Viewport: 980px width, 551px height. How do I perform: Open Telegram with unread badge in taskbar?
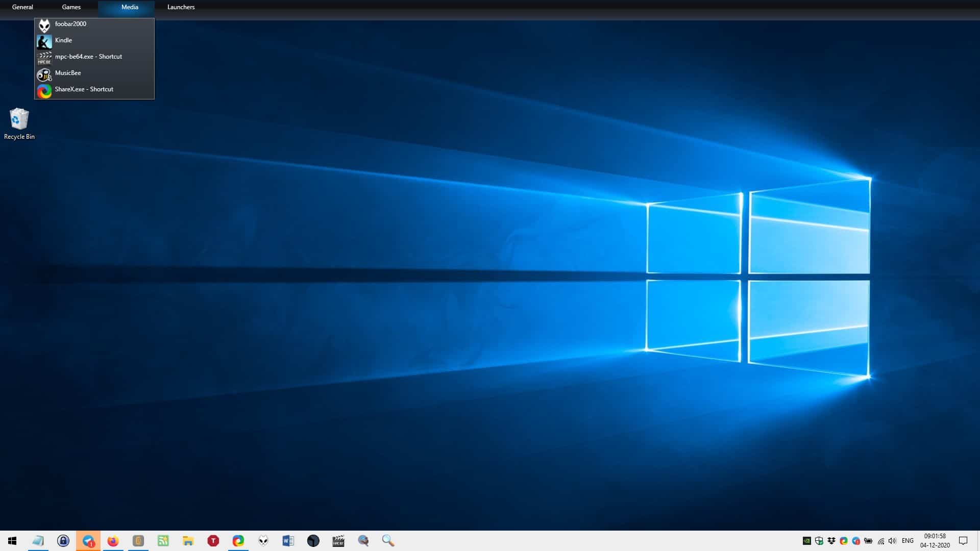88,541
